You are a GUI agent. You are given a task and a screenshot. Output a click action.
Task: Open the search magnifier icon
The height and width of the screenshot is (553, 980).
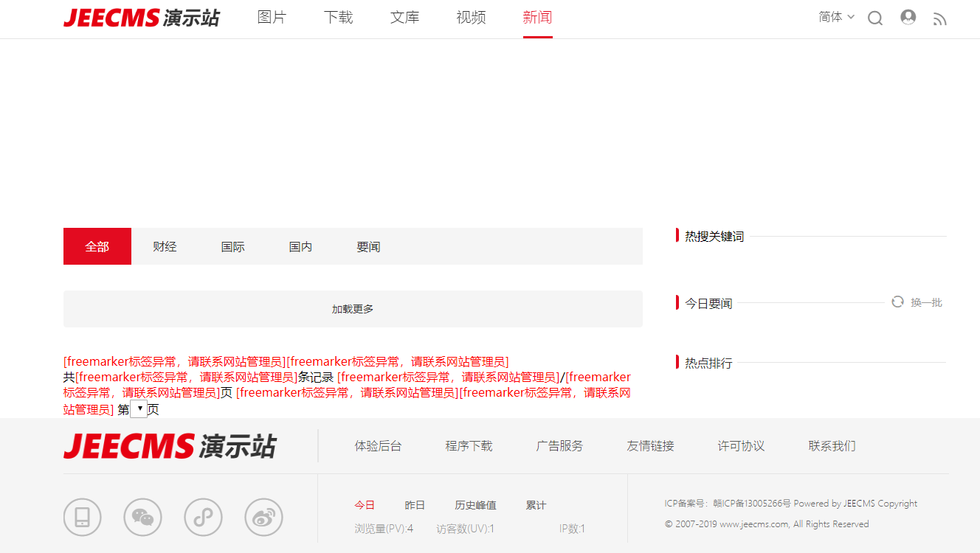pos(875,18)
